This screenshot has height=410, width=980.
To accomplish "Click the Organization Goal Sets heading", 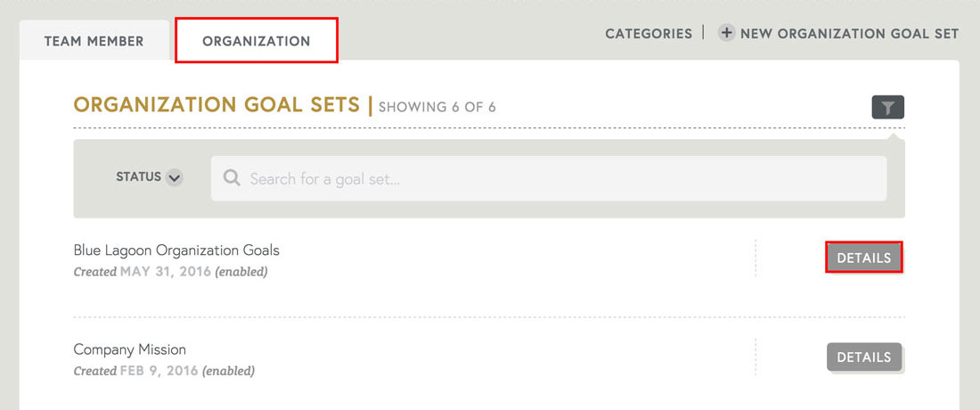I will pos(216,105).
